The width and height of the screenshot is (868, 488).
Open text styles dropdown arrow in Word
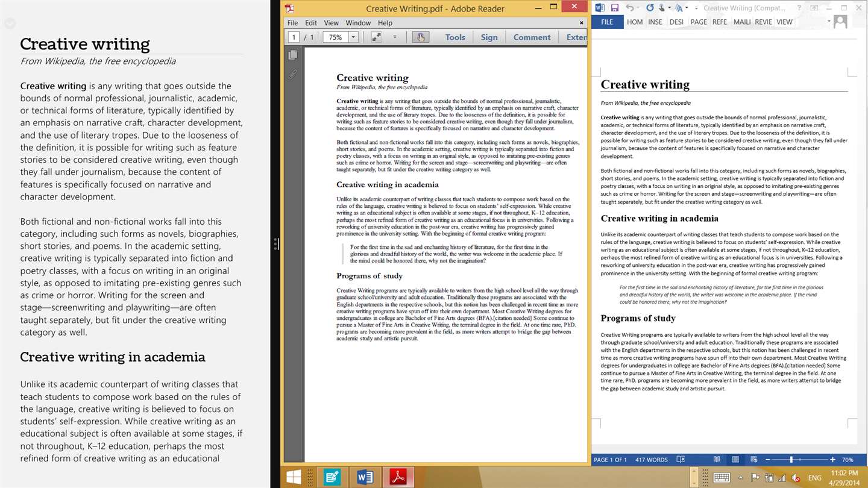[x=687, y=8]
